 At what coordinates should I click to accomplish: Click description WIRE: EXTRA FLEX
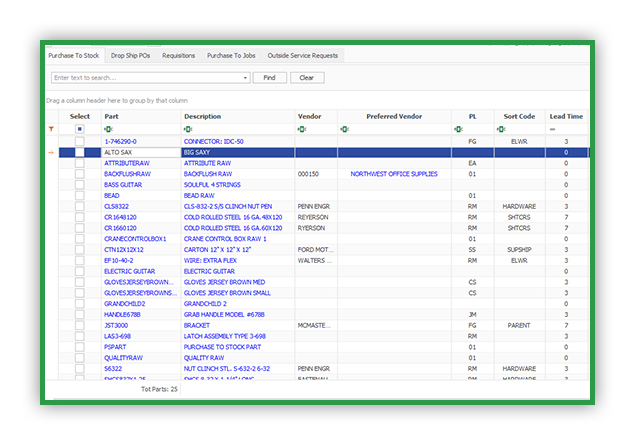click(210, 260)
